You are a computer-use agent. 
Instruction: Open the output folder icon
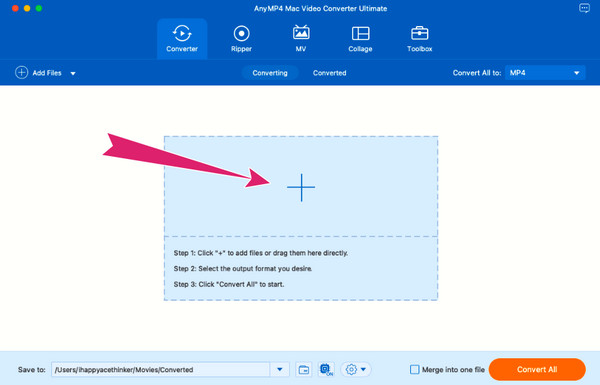click(x=304, y=369)
